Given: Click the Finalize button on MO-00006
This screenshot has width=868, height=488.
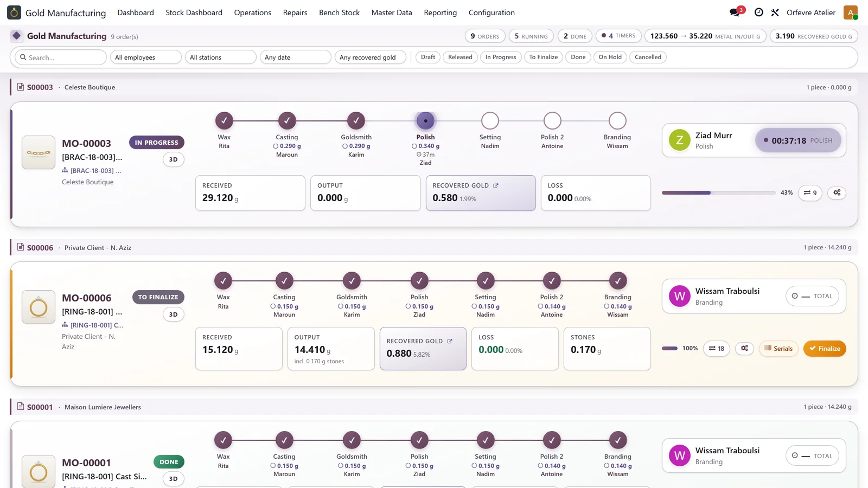Looking at the screenshot, I should [x=825, y=349].
